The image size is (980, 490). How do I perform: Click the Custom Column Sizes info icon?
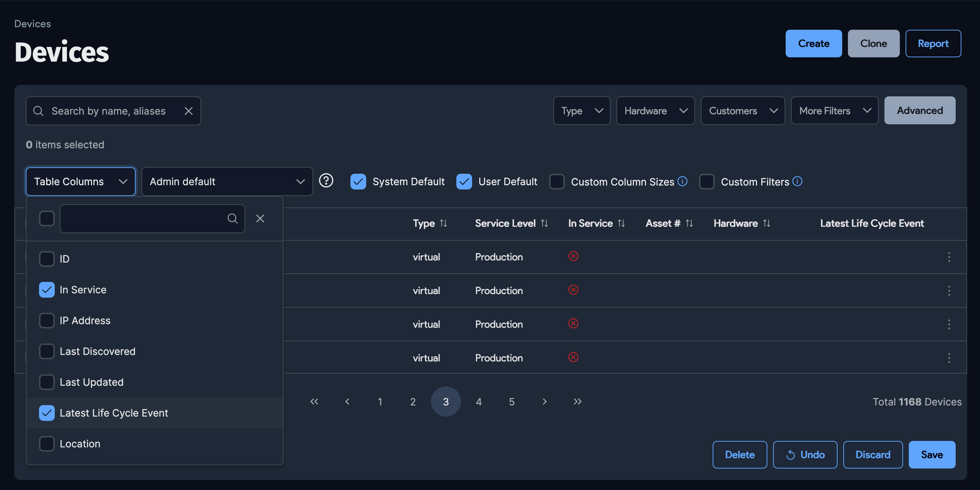point(683,181)
